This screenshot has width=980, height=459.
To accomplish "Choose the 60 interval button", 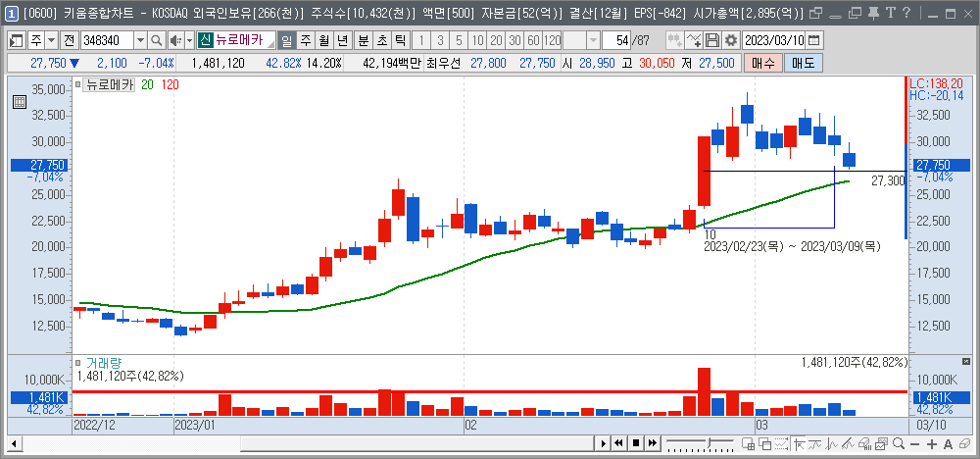I will [x=533, y=40].
